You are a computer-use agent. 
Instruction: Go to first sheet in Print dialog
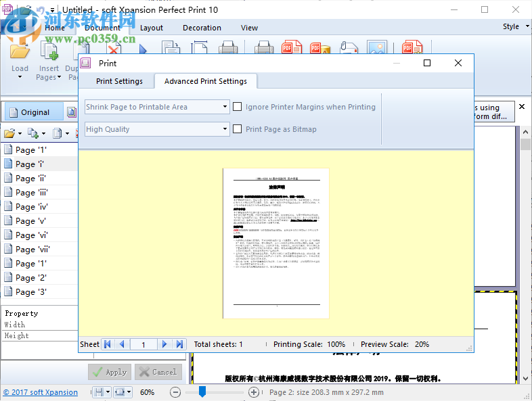click(x=108, y=344)
